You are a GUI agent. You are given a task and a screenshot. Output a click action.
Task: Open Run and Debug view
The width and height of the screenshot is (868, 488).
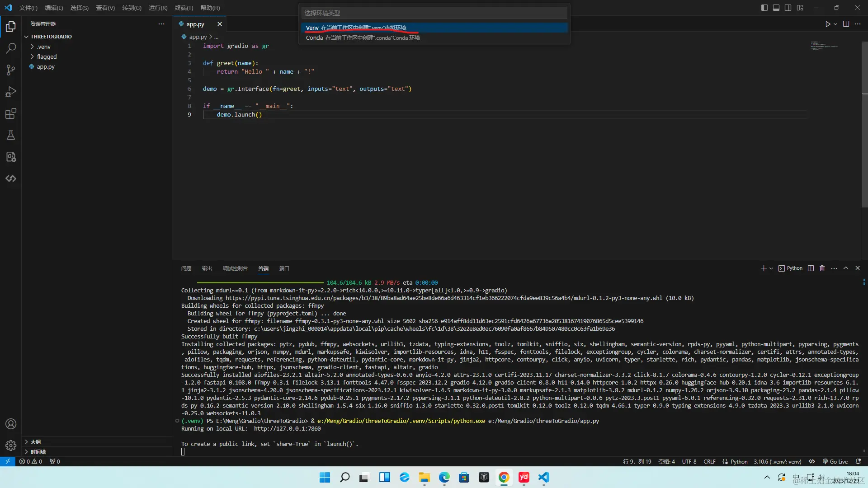[x=11, y=92]
